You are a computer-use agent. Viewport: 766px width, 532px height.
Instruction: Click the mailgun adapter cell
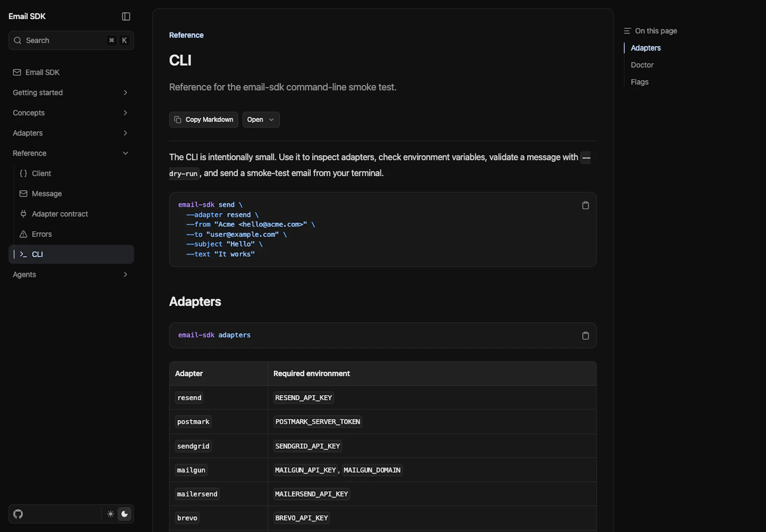191,470
